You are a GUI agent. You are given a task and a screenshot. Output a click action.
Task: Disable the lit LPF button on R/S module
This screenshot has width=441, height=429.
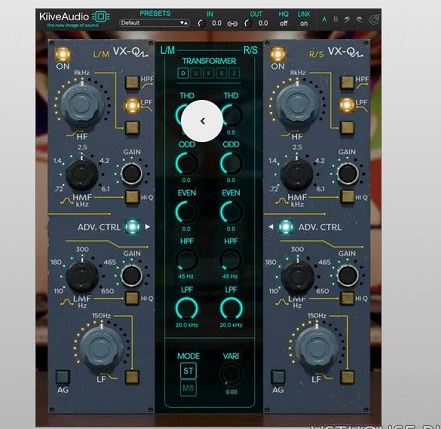(x=347, y=105)
